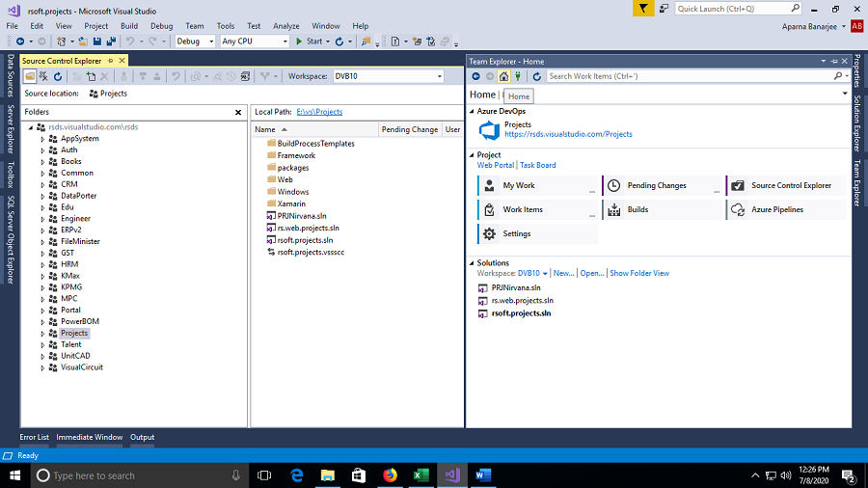
Task: Collapse the rsds.visualstudio.com root node
Action: click(31, 127)
